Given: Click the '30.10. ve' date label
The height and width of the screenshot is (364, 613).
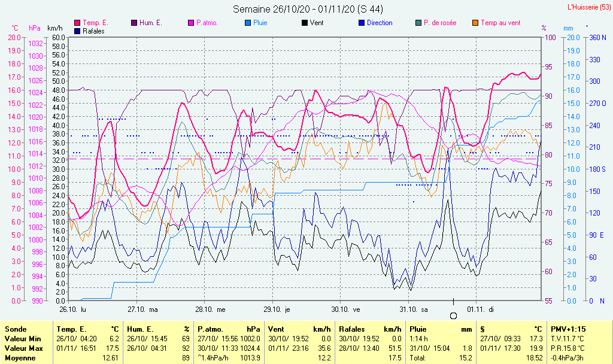Looking at the screenshot, I should pos(345,310).
